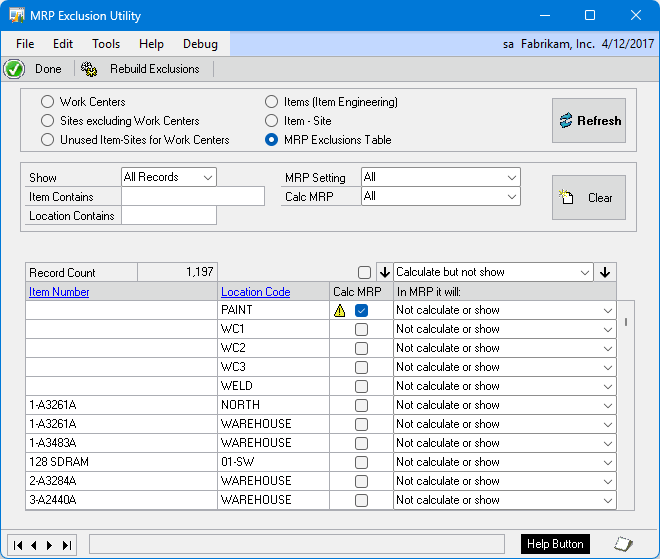Click the Item Contains text field
Screen dimensions: 660x559
coord(192,197)
